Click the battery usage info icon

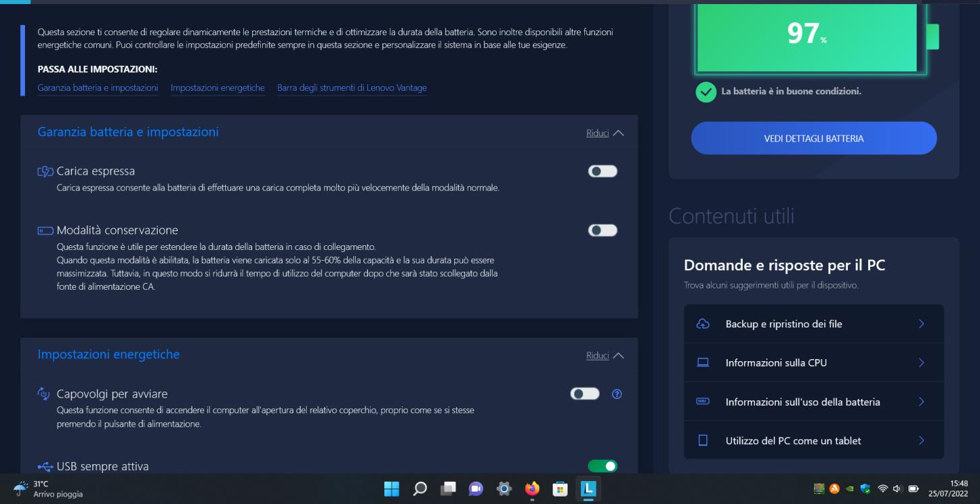tap(703, 402)
